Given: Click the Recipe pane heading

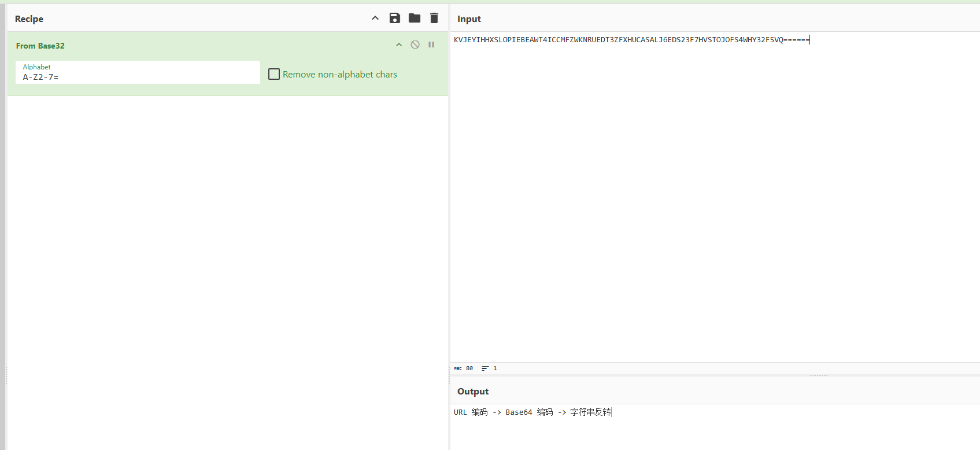Looking at the screenshot, I should pos(29,19).
